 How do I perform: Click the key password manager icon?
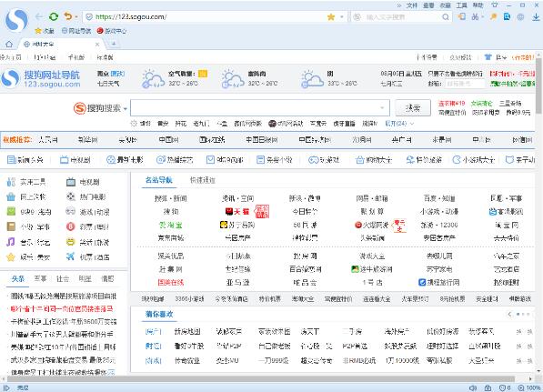pyautogui.click(x=494, y=16)
